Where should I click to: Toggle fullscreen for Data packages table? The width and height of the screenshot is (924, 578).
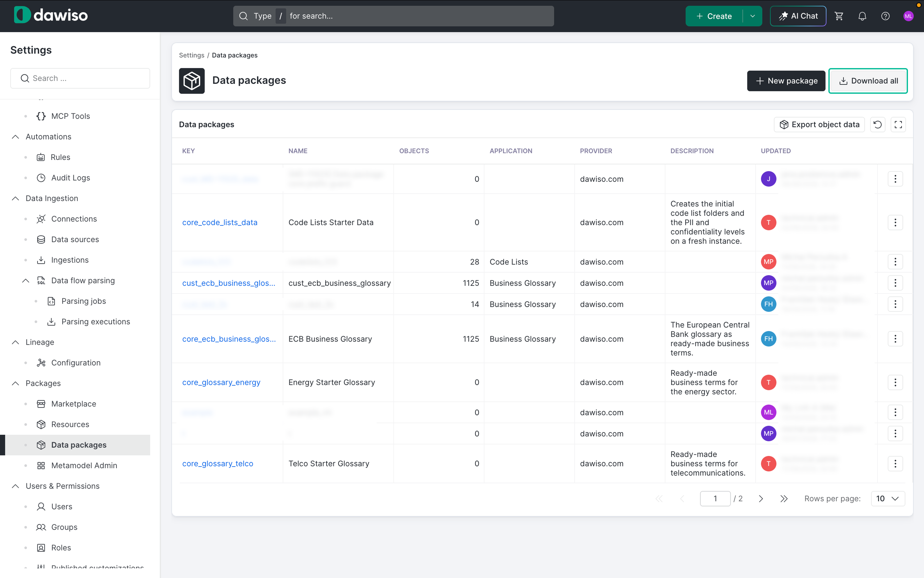(x=898, y=125)
